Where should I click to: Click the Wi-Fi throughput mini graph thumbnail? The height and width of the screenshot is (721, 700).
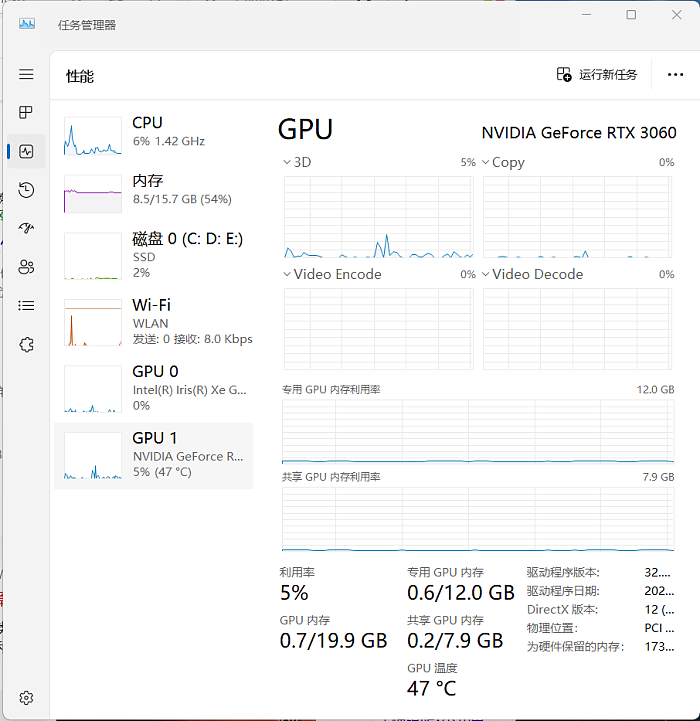(x=93, y=322)
